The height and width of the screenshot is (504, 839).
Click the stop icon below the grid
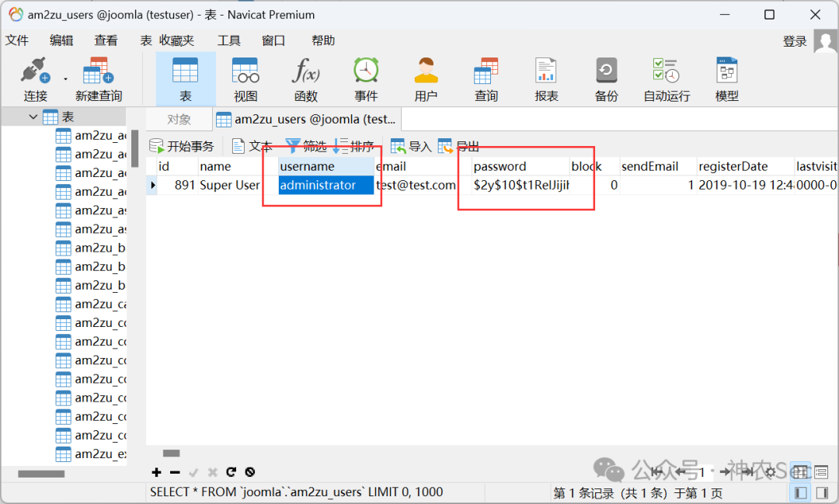click(x=250, y=472)
